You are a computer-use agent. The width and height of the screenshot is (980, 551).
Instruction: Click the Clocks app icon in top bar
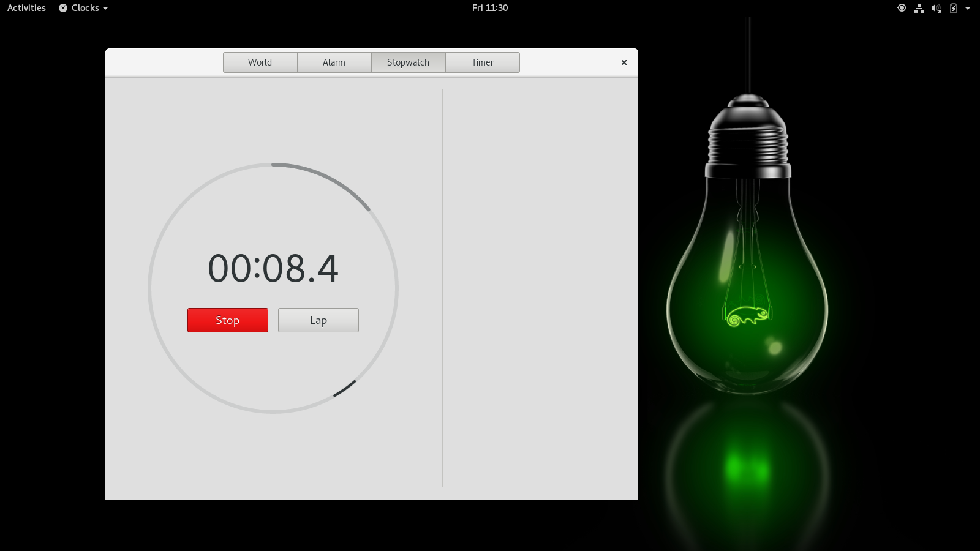(63, 8)
